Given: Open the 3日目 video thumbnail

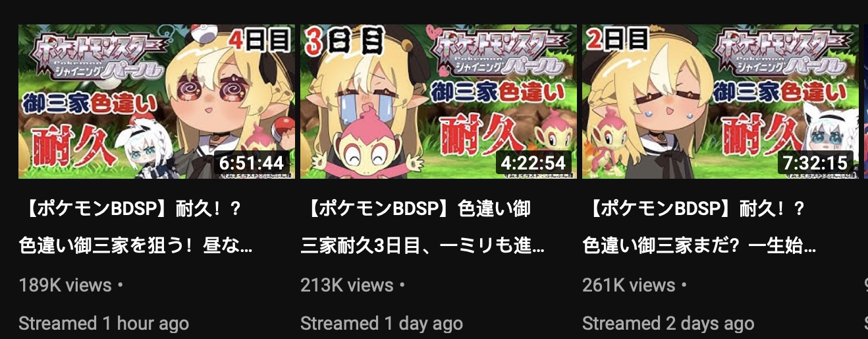Looking at the screenshot, I should click(x=439, y=102).
